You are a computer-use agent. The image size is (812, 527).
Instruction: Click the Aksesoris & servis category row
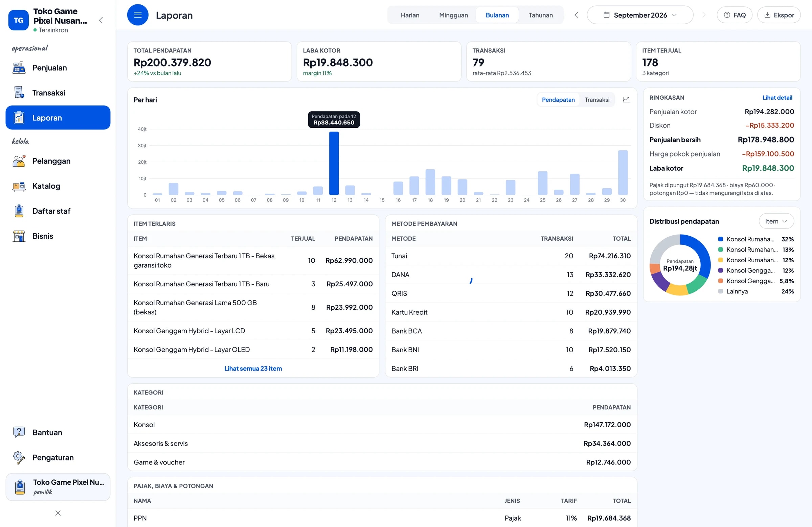382,443
